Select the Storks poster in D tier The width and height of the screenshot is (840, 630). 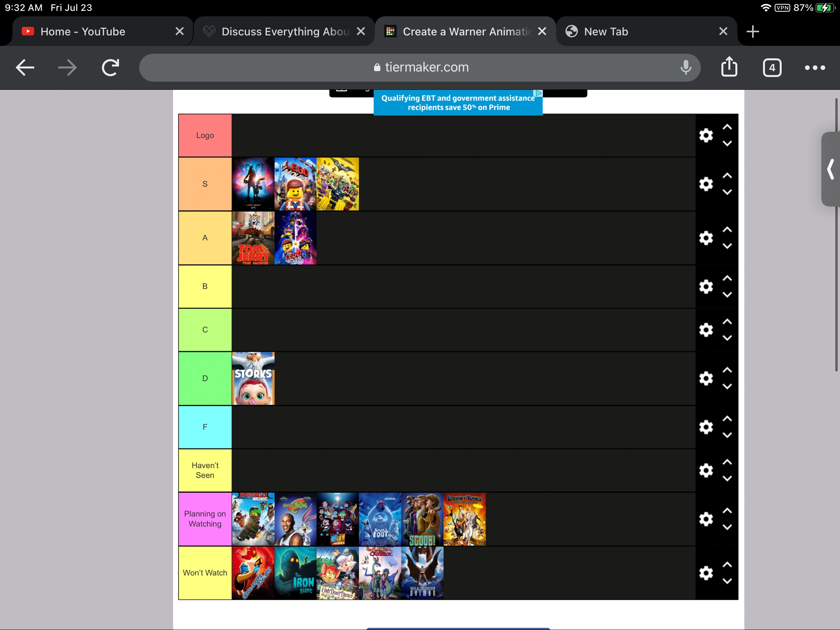pos(253,378)
